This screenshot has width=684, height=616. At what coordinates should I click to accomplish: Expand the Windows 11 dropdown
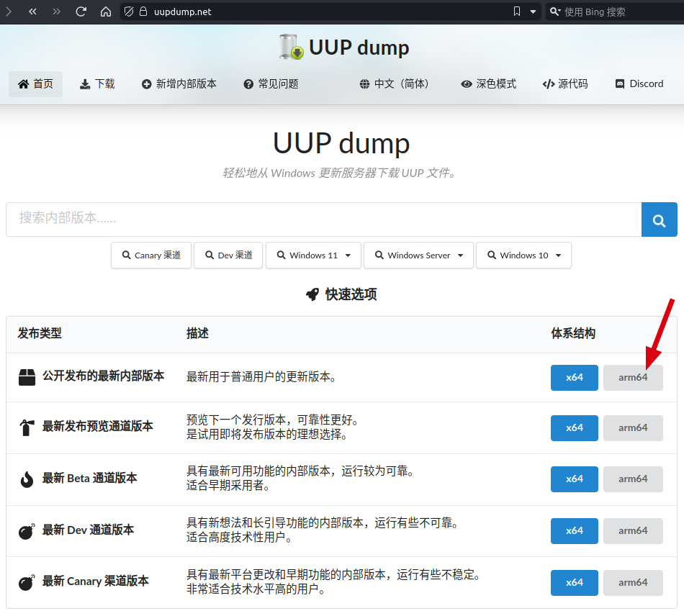[x=313, y=255]
